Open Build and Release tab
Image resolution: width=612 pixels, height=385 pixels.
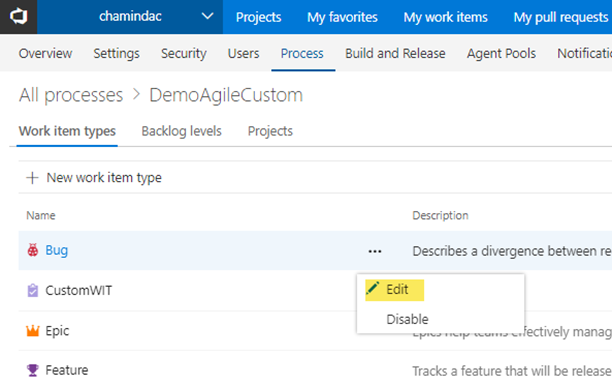(395, 53)
